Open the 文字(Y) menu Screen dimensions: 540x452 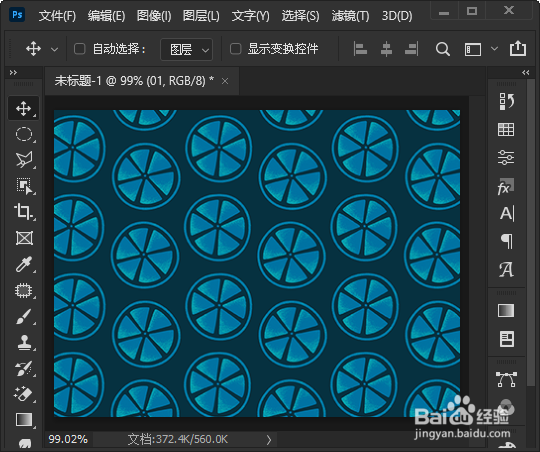251,16
